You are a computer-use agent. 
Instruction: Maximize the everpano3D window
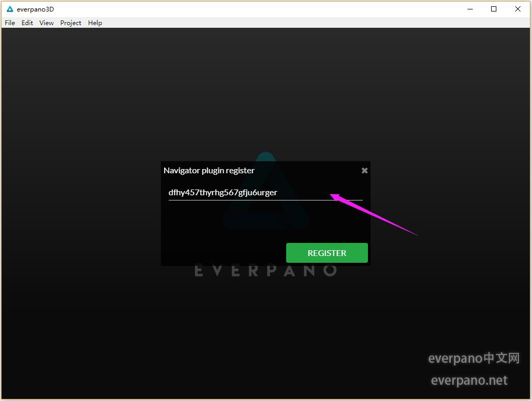click(494, 9)
